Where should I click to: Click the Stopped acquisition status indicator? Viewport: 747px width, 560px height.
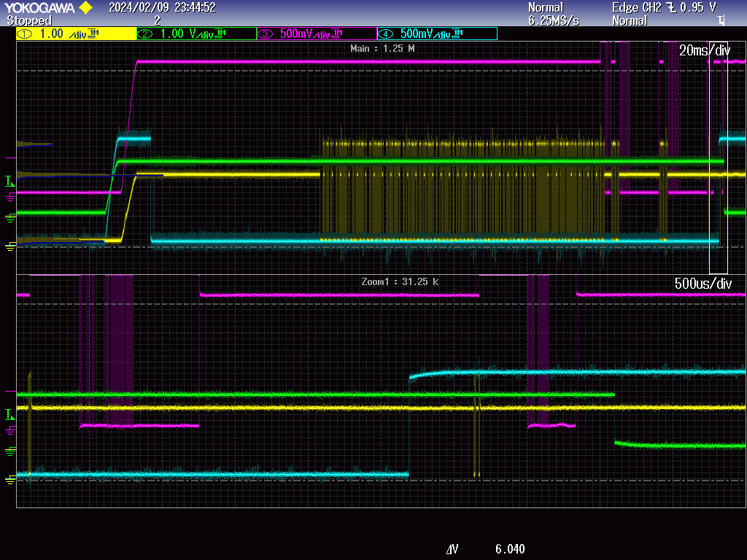(31, 20)
